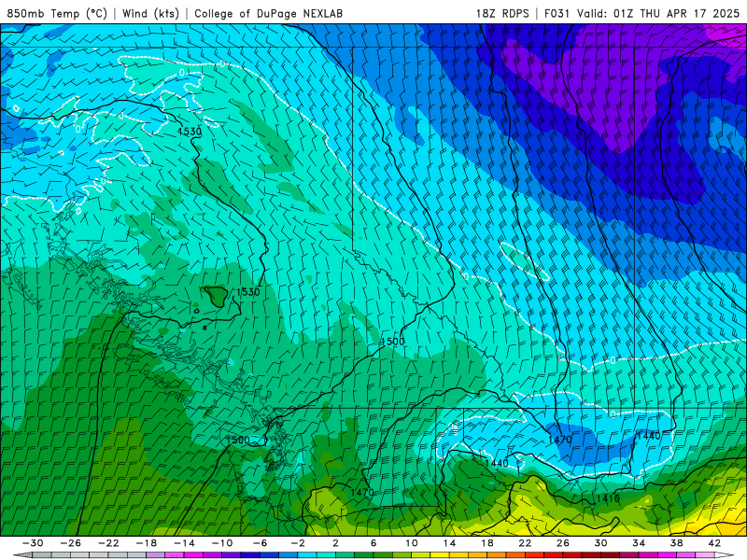This screenshot has width=747, height=560.
Task: Click the positive 6 color scale label
Action: (373, 543)
